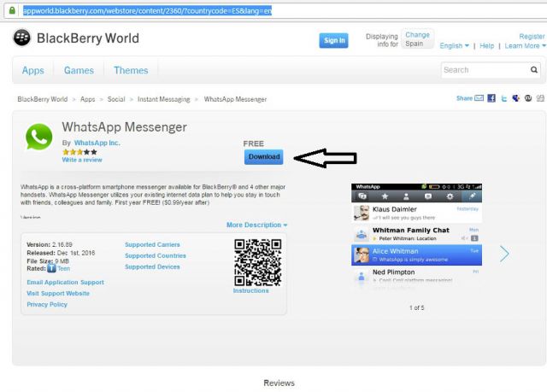Click the '1 of 5' counter text
547x392 pixels.
tap(416, 307)
